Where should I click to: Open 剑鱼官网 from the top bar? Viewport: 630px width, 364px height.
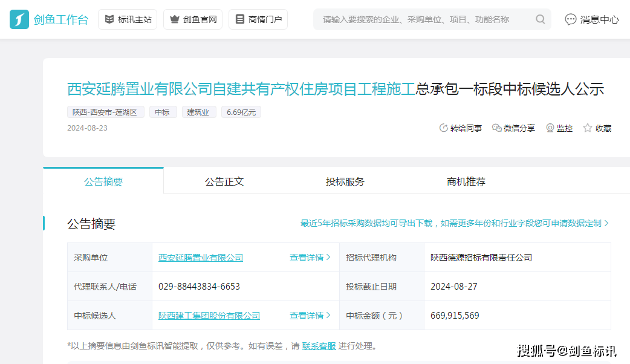pos(193,19)
